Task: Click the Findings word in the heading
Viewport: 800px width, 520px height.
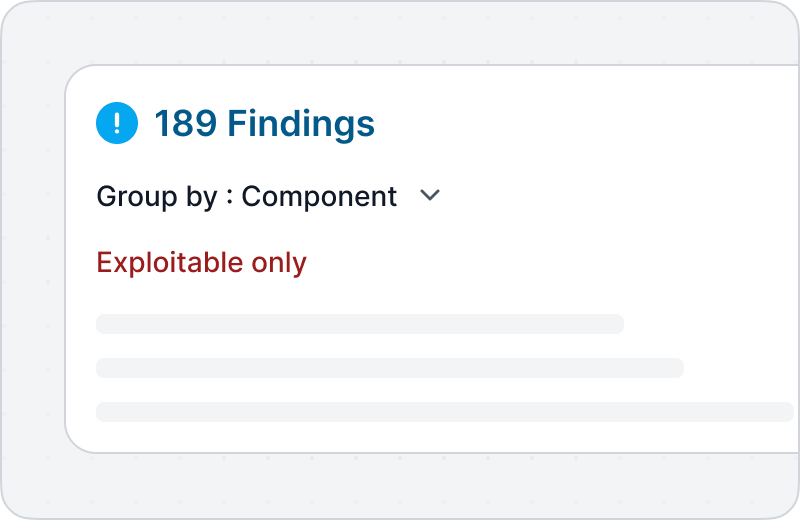Action: click(x=301, y=124)
